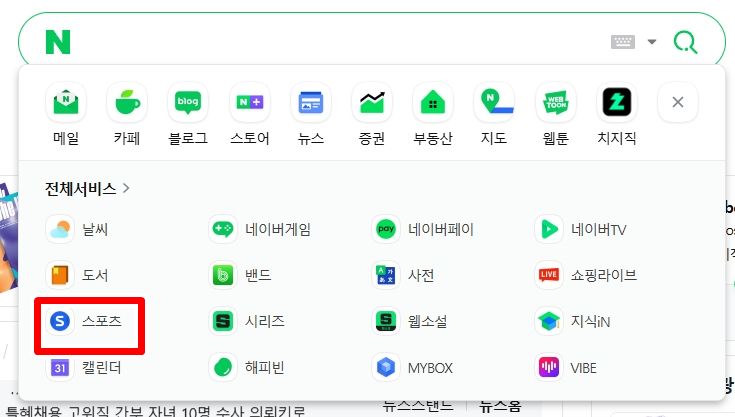Open the 카페 (Cafe) service icon
This screenshot has height=417, width=735.
[x=127, y=102]
